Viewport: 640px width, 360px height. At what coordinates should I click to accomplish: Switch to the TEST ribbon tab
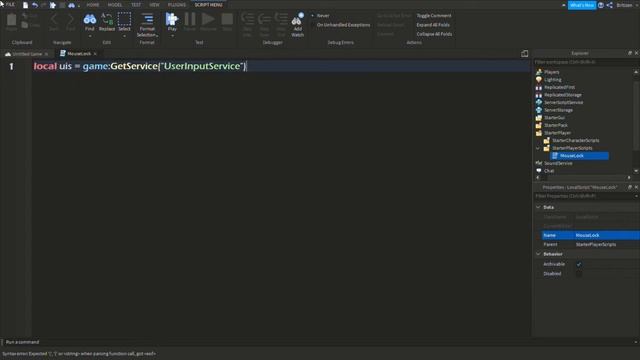(x=136, y=5)
